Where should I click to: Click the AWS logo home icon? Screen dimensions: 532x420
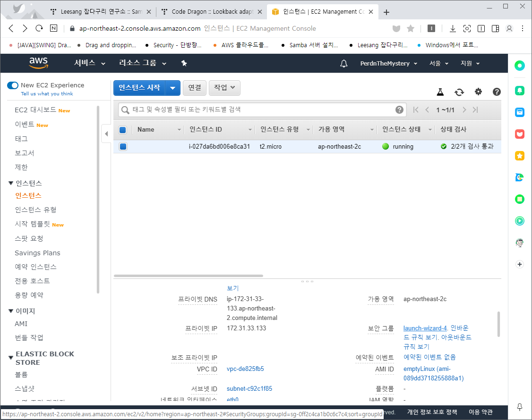click(x=38, y=63)
